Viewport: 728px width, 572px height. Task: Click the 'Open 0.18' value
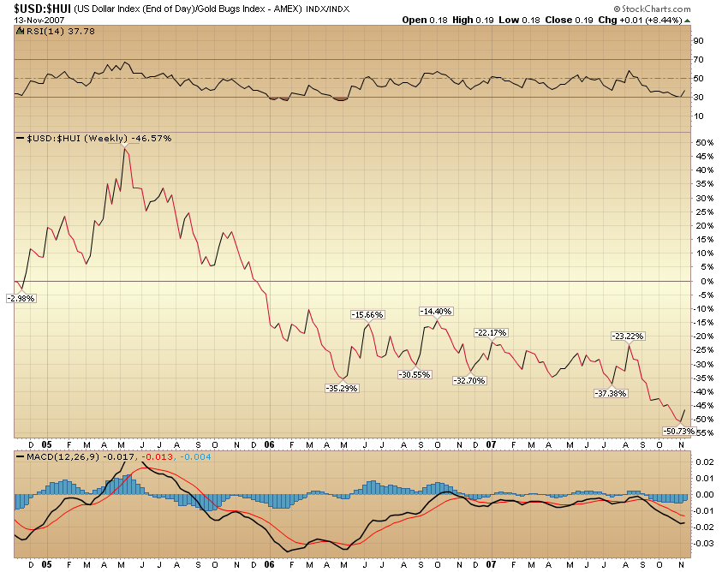click(424, 20)
